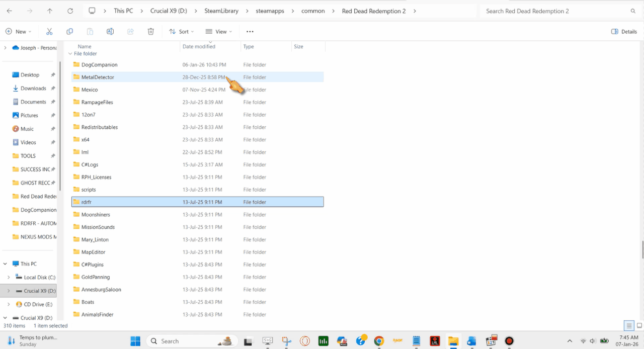Open the Notepad taskbar icon
Viewport: 644px width, 349px height.
coord(416,341)
